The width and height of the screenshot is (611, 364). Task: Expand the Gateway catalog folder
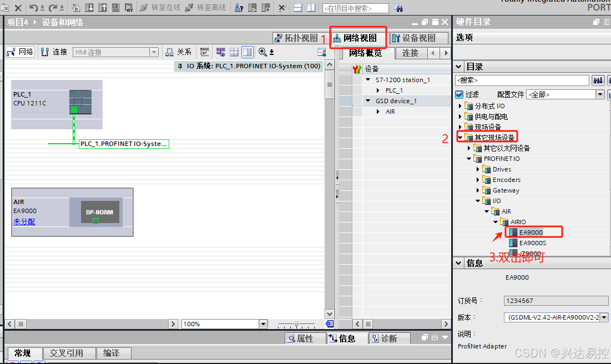tap(478, 190)
